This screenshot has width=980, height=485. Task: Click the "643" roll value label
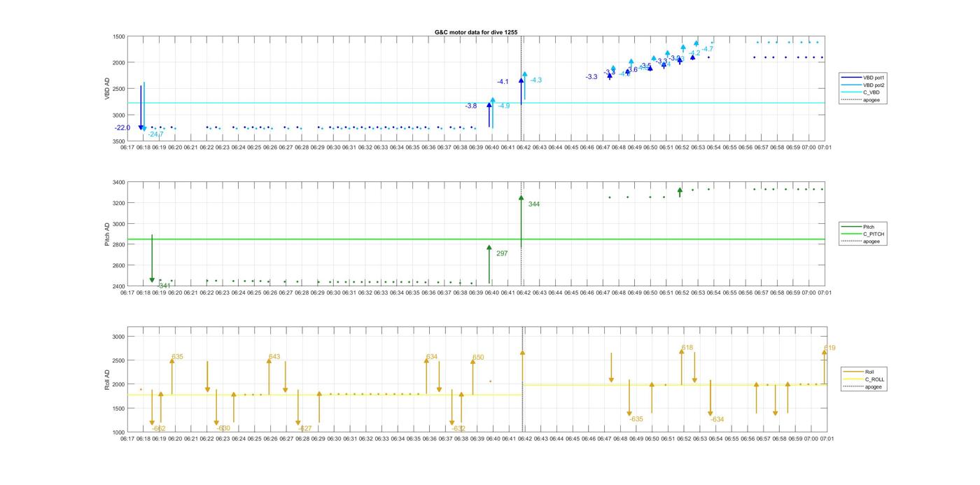tap(274, 357)
